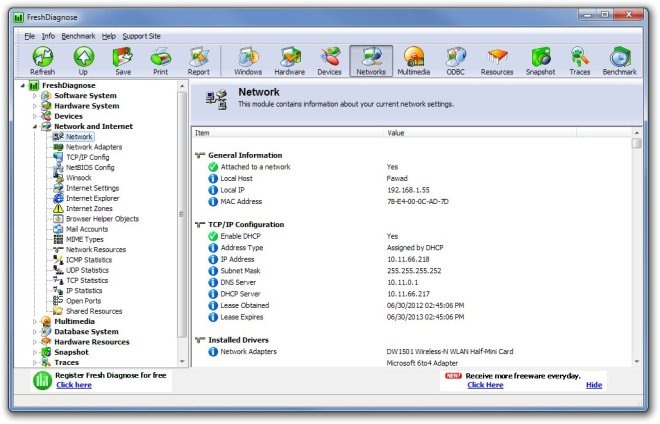This screenshot has height=424, width=660.
Task: Click the Save toolbar icon
Action: (x=123, y=61)
